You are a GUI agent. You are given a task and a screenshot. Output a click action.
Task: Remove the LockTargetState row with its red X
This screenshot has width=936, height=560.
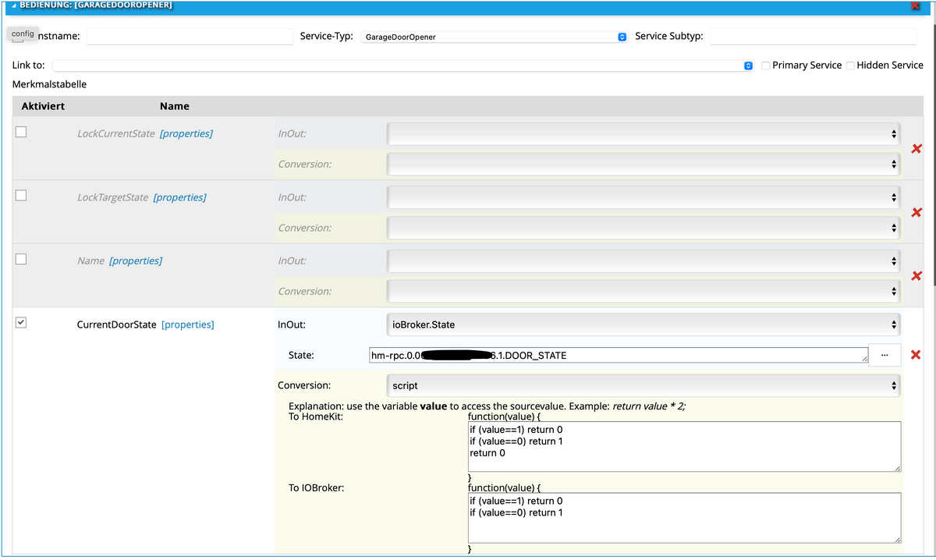916,212
